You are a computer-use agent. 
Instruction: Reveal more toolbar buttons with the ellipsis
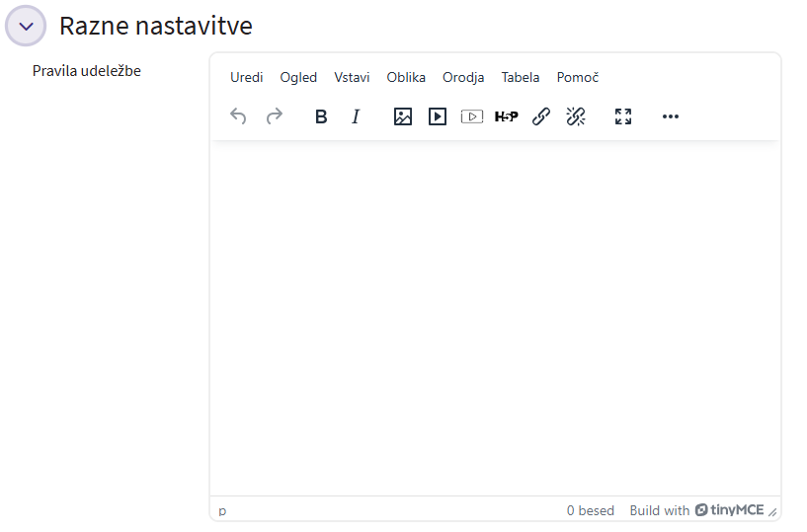tap(671, 116)
